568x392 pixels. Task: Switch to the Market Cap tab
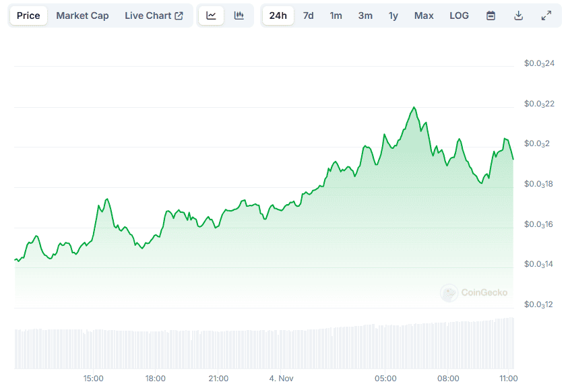point(83,15)
